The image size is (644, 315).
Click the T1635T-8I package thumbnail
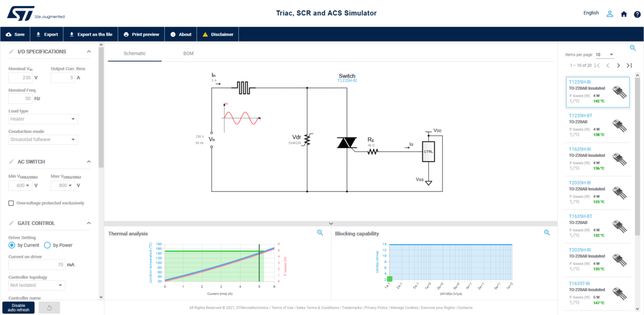click(619, 293)
